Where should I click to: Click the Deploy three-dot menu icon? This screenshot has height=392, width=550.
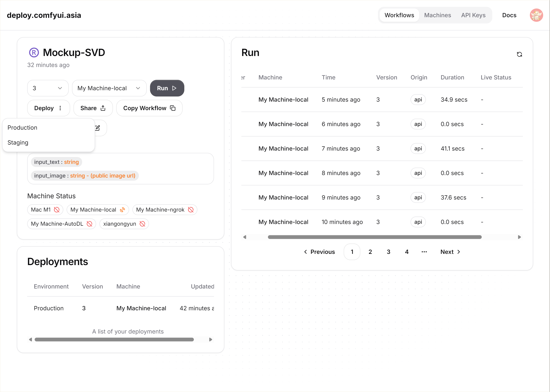coord(60,108)
